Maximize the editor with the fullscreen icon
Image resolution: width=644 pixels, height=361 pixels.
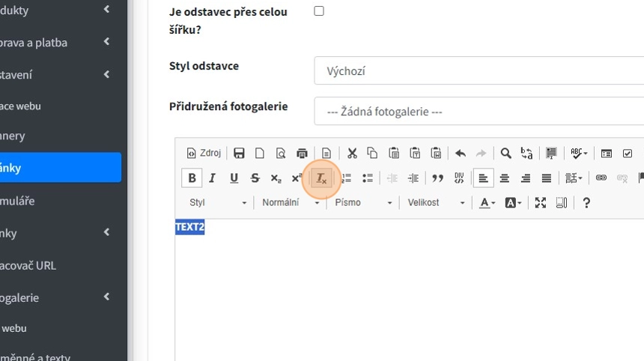[540, 203]
